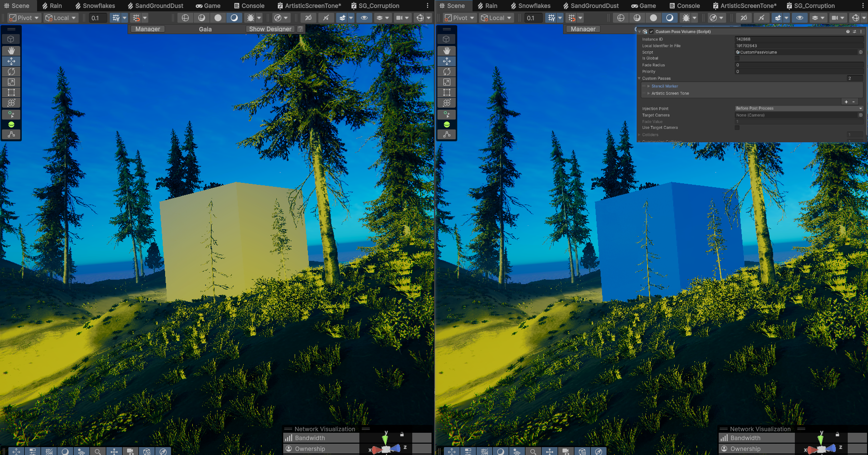Switch to the Game tab
The image size is (868, 455).
point(209,5)
